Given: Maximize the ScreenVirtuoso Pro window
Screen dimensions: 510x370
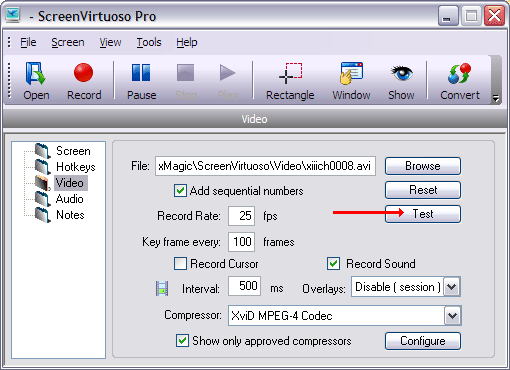Looking at the screenshot, I should (x=471, y=16).
